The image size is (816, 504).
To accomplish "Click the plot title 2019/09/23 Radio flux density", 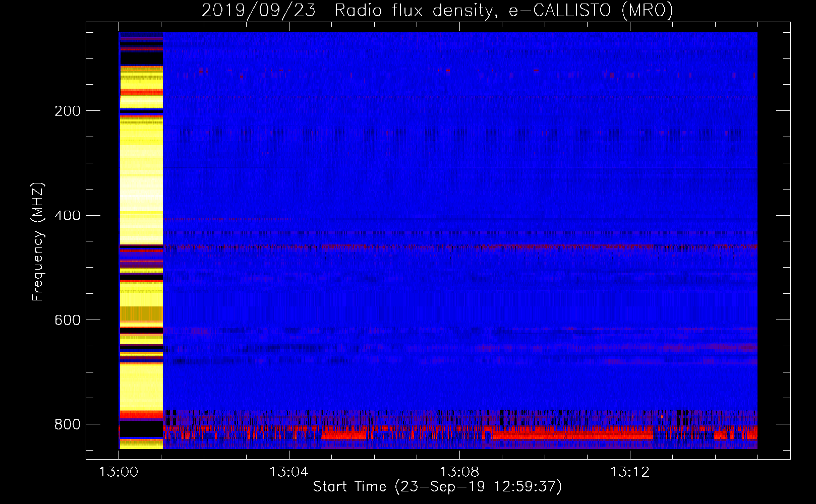I will (437, 10).
